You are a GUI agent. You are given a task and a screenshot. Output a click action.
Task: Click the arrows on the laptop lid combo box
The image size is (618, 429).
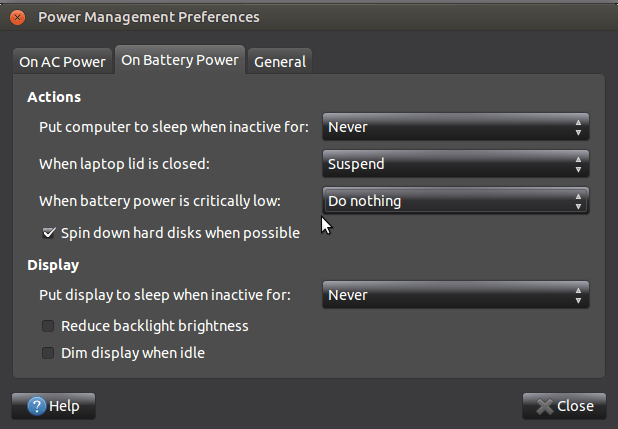578,164
